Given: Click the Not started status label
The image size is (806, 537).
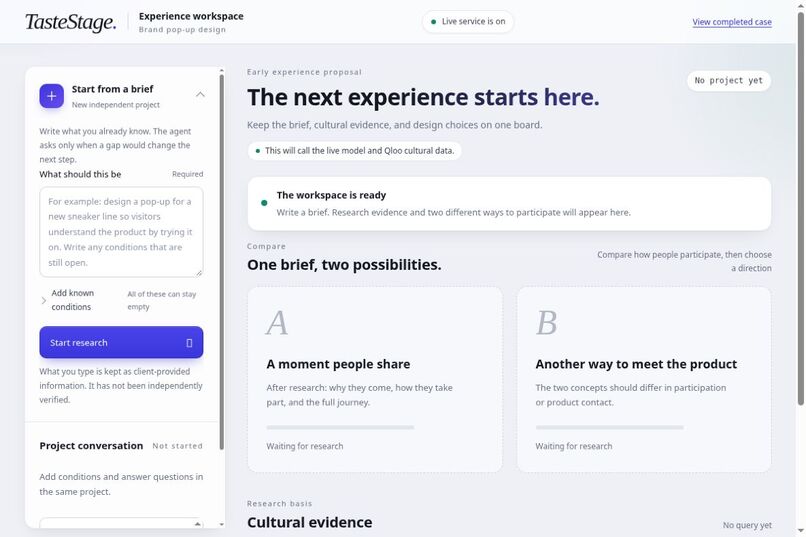Looking at the screenshot, I should coord(177,446).
